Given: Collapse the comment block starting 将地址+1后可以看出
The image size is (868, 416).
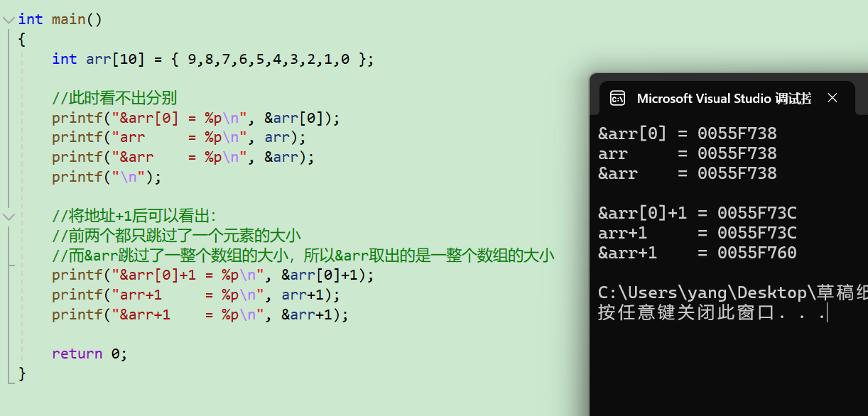Looking at the screenshot, I should [x=9, y=216].
